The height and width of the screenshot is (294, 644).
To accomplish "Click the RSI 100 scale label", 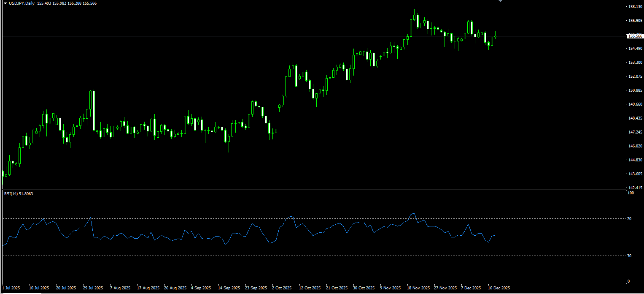I will point(631,193).
